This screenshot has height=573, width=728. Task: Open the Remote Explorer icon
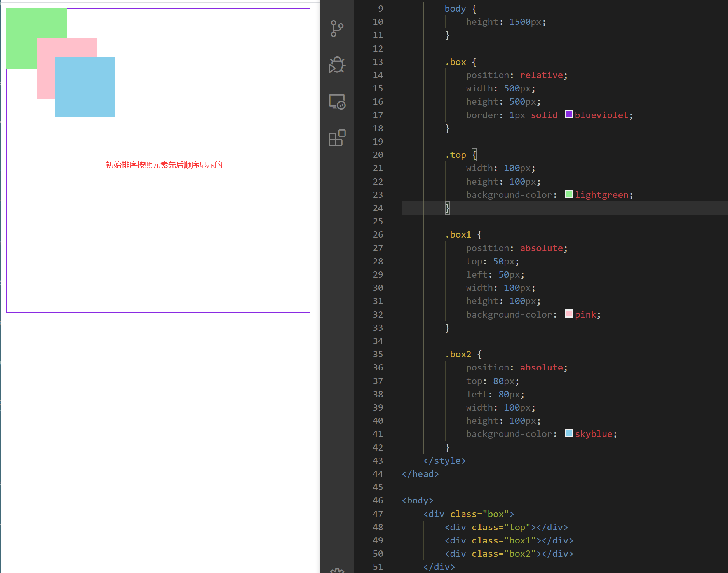337,102
